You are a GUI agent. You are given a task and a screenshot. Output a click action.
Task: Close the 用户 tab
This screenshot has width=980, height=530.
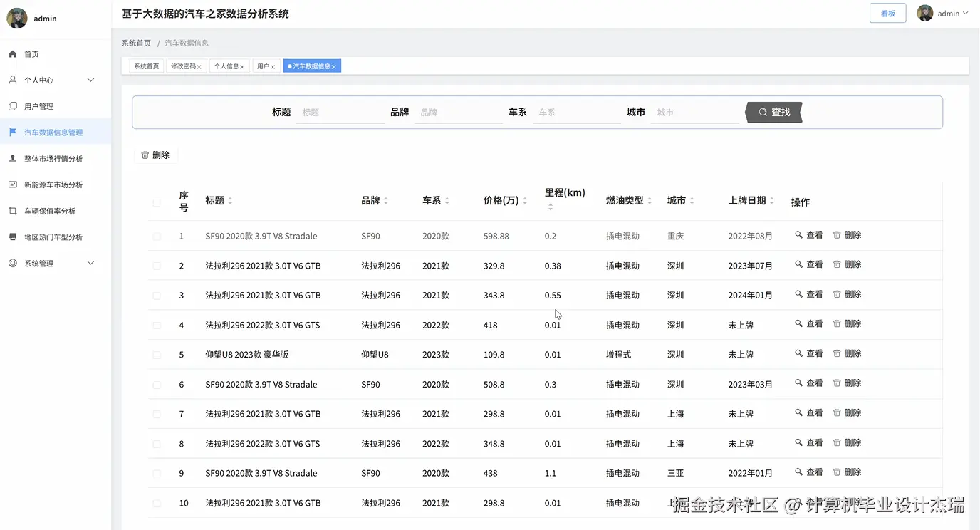[273, 67]
